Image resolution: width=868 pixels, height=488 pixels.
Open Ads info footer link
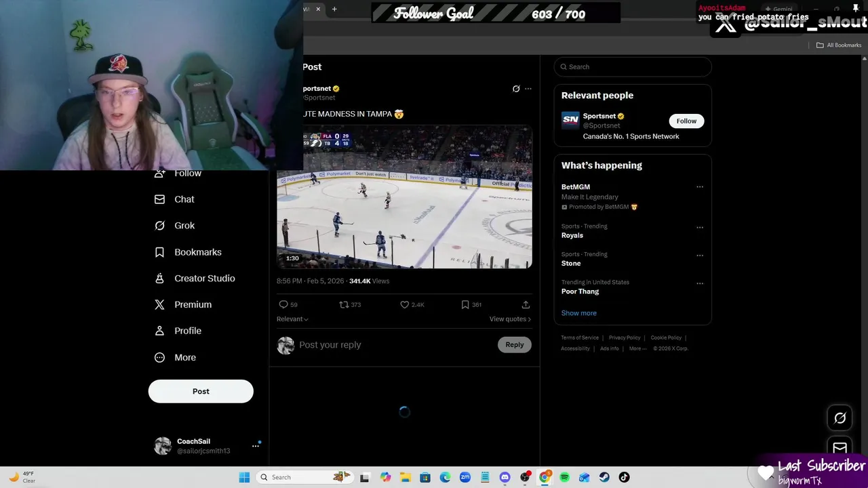coord(610,348)
